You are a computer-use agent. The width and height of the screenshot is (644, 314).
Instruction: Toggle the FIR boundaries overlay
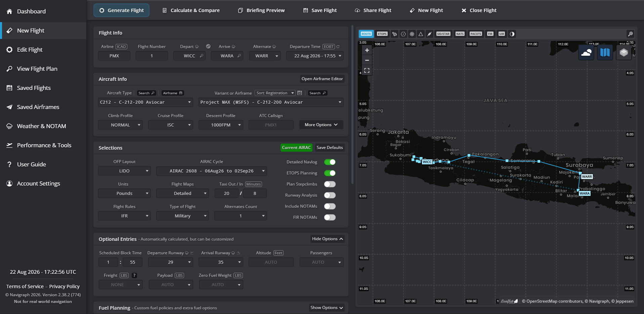pos(490,34)
